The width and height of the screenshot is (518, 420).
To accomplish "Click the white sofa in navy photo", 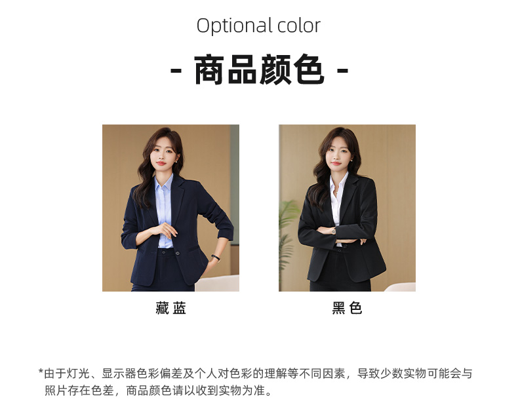I will pyautogui.click(x=217, y=283).
